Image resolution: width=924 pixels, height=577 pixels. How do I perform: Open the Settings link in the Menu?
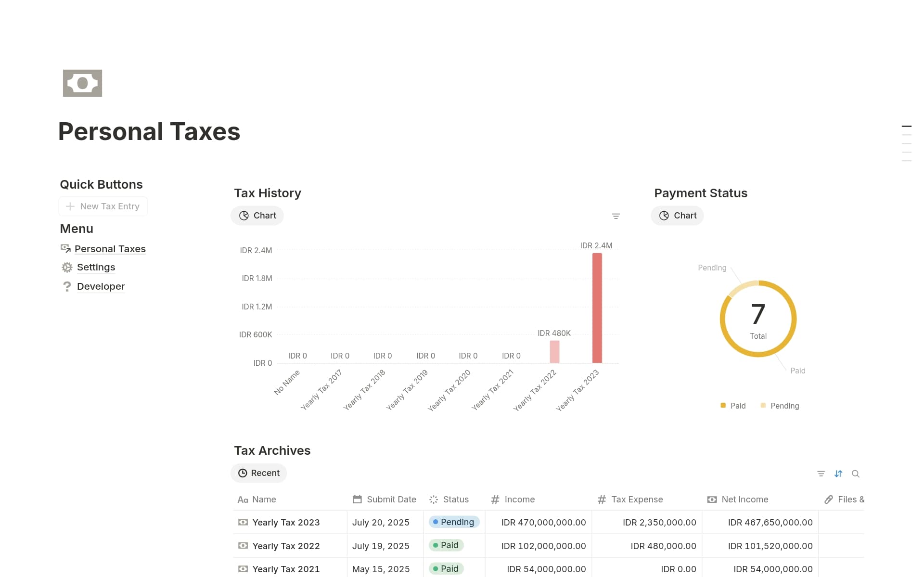tap(95, 267)
